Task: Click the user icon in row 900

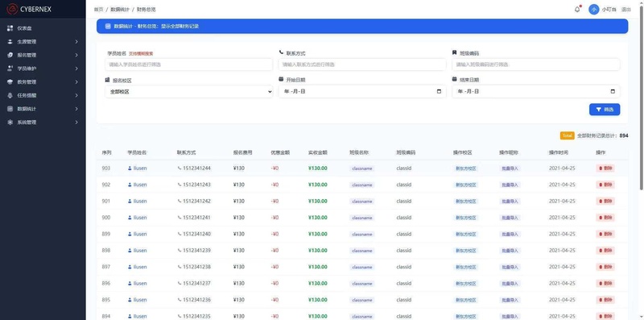Action: tap(130, 218)
